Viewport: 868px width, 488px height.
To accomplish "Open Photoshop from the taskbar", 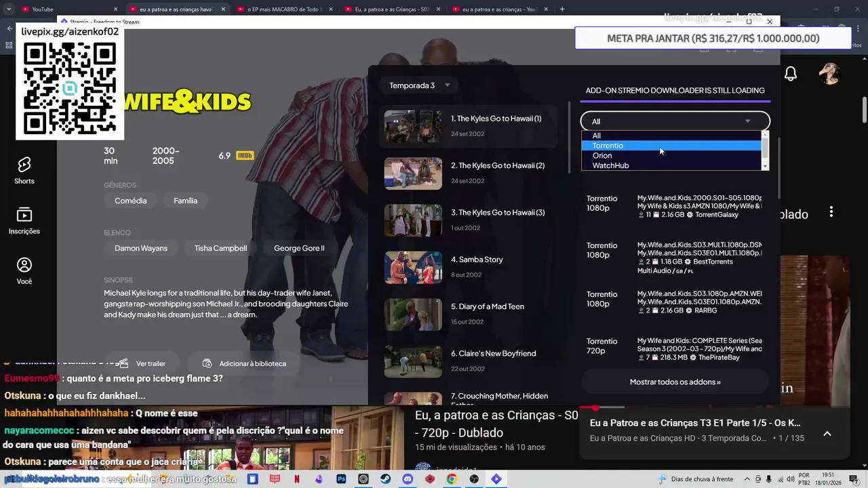I will 341,479.
